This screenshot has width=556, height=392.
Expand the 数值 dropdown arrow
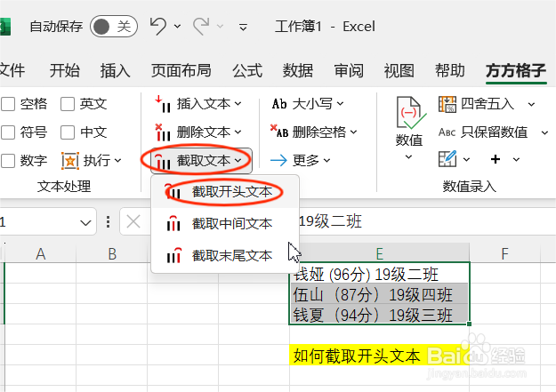408,156
